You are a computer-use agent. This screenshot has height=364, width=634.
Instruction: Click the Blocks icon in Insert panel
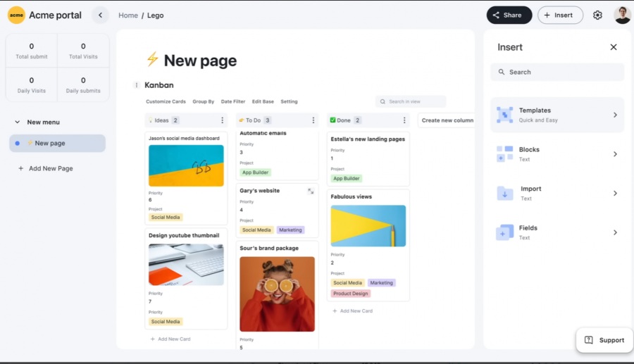[x=504, y=154]
